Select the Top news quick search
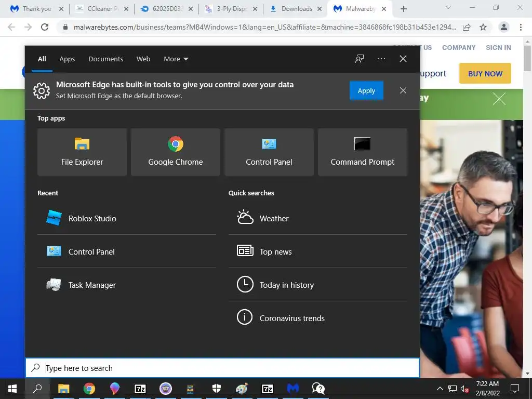The image size is (532, 399). tap(318, 251)
